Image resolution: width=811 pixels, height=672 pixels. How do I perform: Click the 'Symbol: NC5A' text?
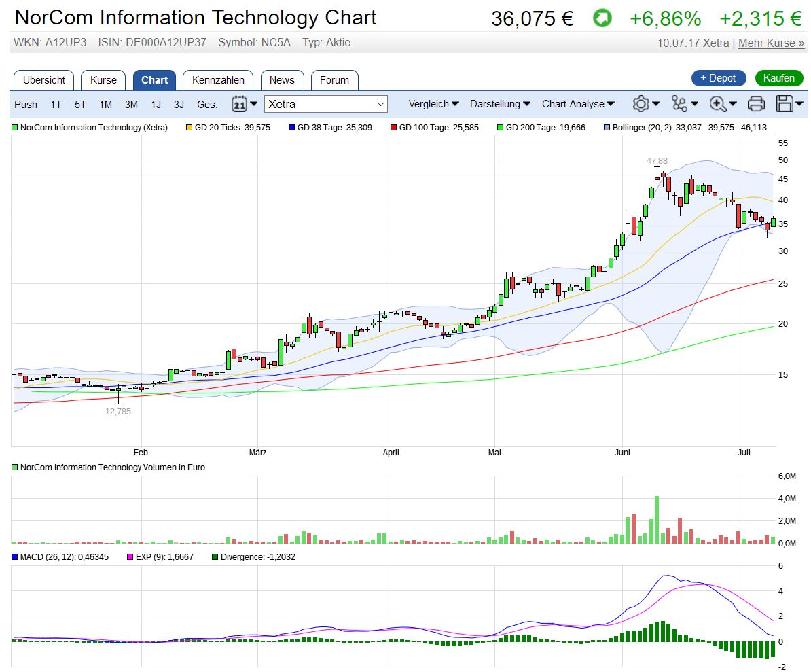pyautogui.click(x=255, y=42)
